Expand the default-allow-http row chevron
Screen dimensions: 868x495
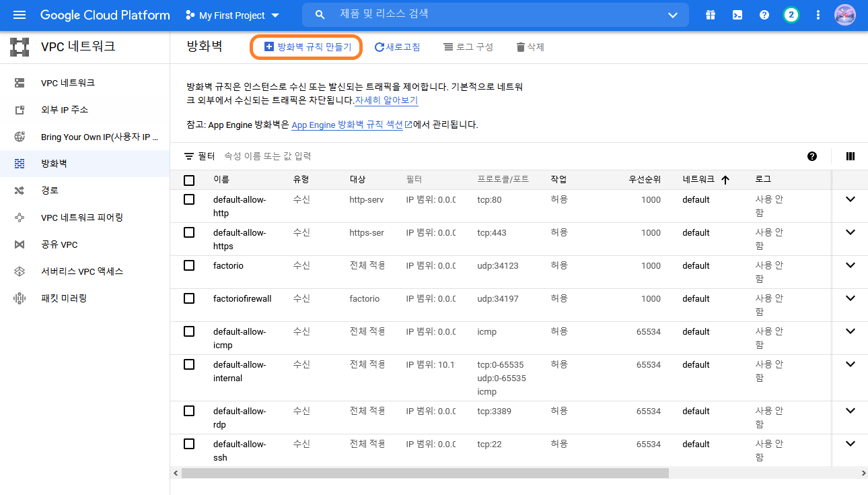coord(851,199)
